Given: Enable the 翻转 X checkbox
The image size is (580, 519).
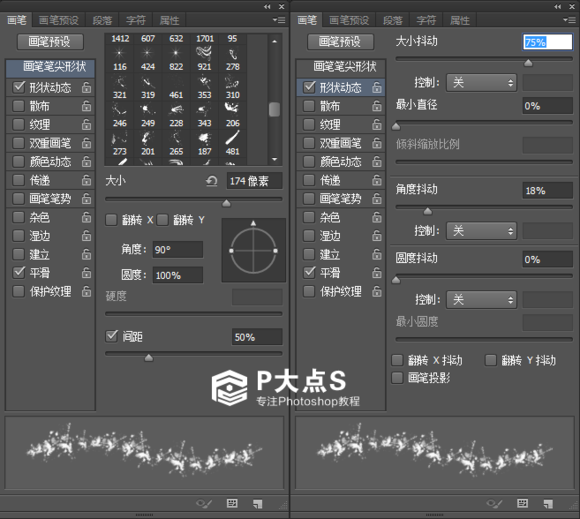Looking at the screenshot, I should tap(111, 220).
